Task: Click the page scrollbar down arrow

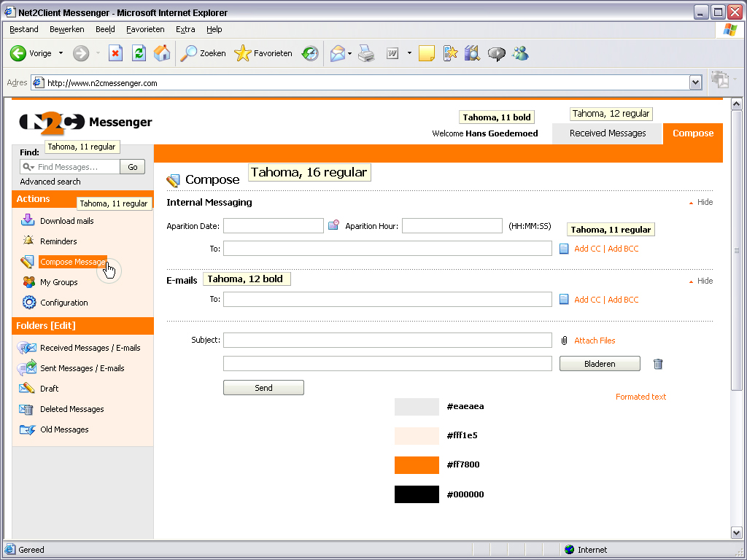Action: tap(737, 532)
